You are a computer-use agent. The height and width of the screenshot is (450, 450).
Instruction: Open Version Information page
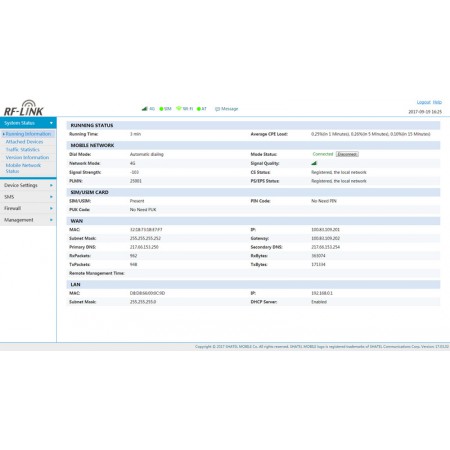tap(27, 157)
